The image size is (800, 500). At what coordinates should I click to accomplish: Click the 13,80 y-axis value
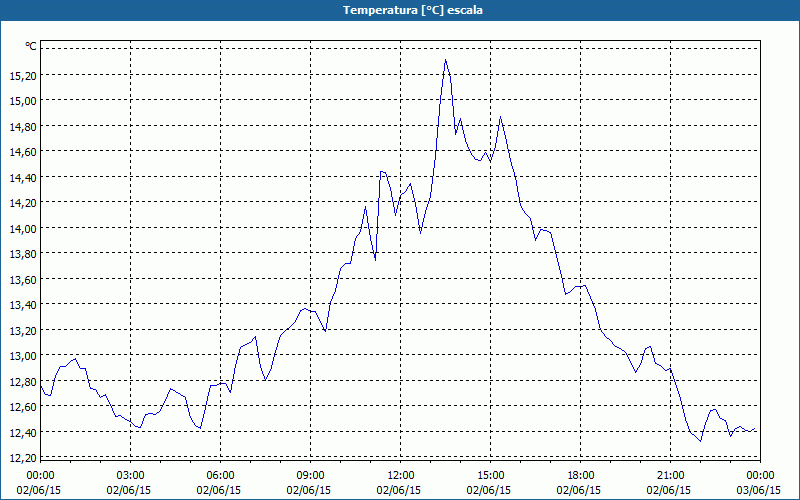(x=23, y=254)
